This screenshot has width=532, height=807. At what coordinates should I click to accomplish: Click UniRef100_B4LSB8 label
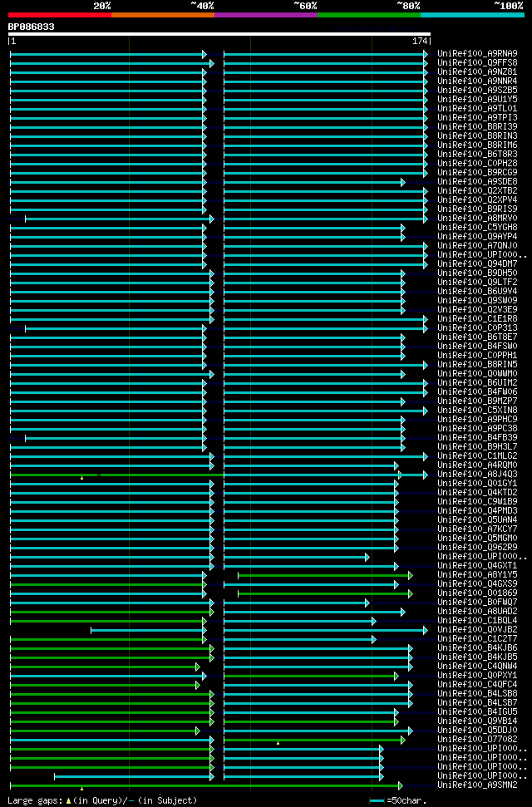pyautogui.click(x=477, y=694)
